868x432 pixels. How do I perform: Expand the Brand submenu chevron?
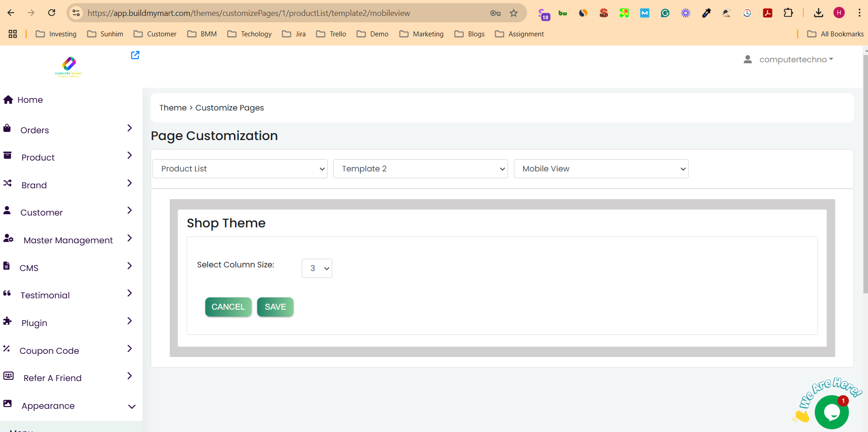[130, 183]
